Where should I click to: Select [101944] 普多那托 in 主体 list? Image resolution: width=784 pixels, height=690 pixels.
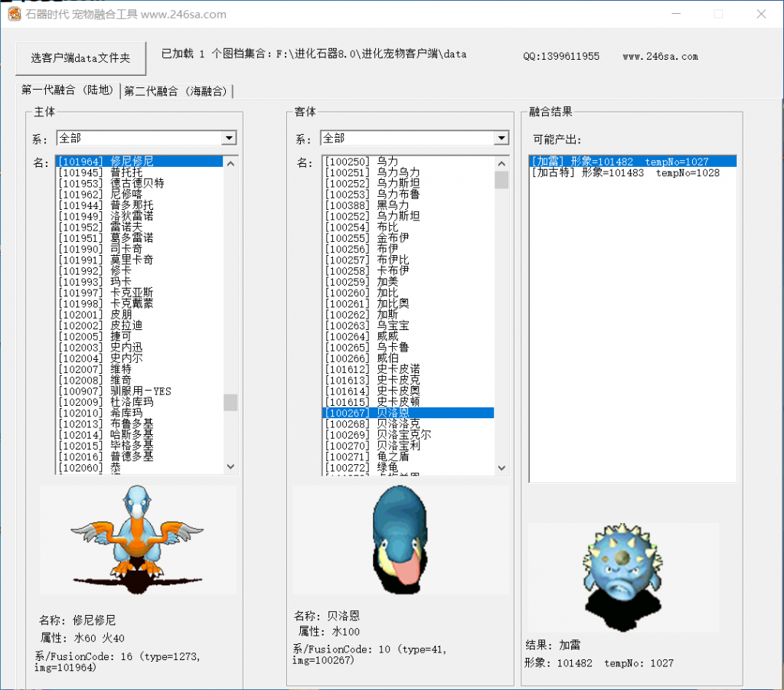139,205
